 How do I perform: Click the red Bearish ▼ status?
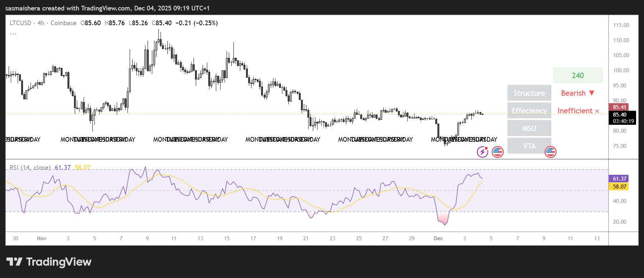pyautogui.click(x=578, y=93)
